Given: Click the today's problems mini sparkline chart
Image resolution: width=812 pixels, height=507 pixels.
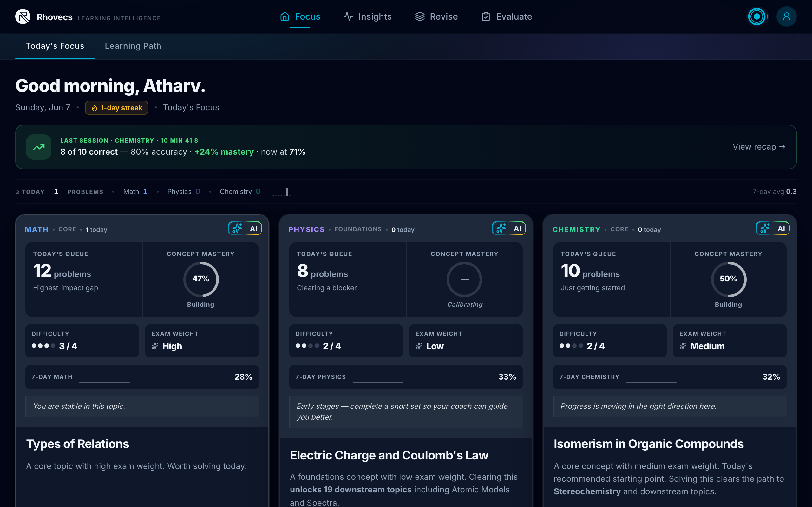Looking at the screenshot, I should tap(281, 192).
